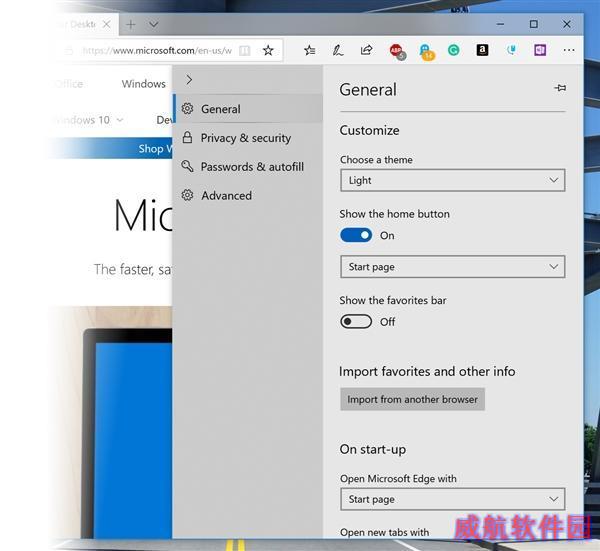Click Windows link on Microsoft page
The image size is (600, 551).
(143, 84)
